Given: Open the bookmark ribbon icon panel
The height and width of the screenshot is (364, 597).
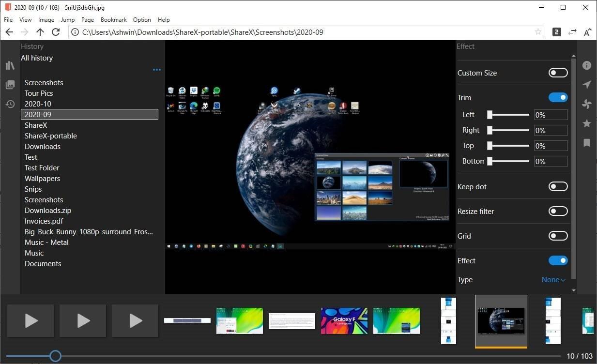Looking at the screenshot, I should coord(587,143).
